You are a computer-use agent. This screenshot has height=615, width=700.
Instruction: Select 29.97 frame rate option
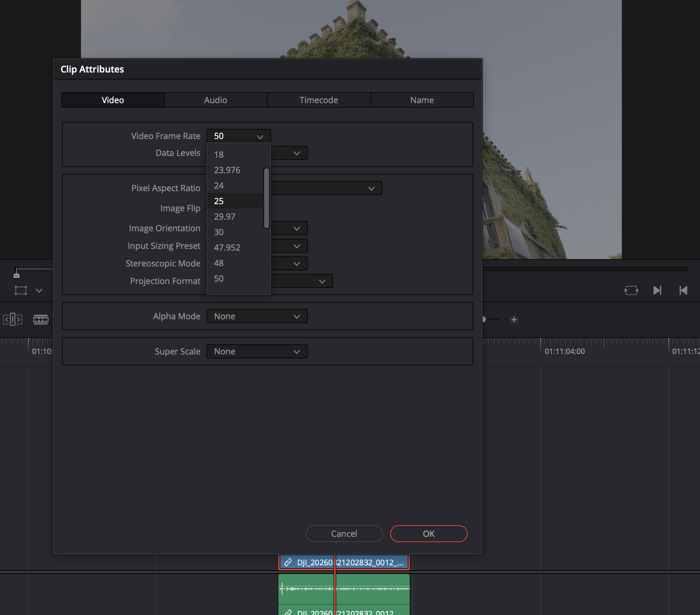pos(235,216)
